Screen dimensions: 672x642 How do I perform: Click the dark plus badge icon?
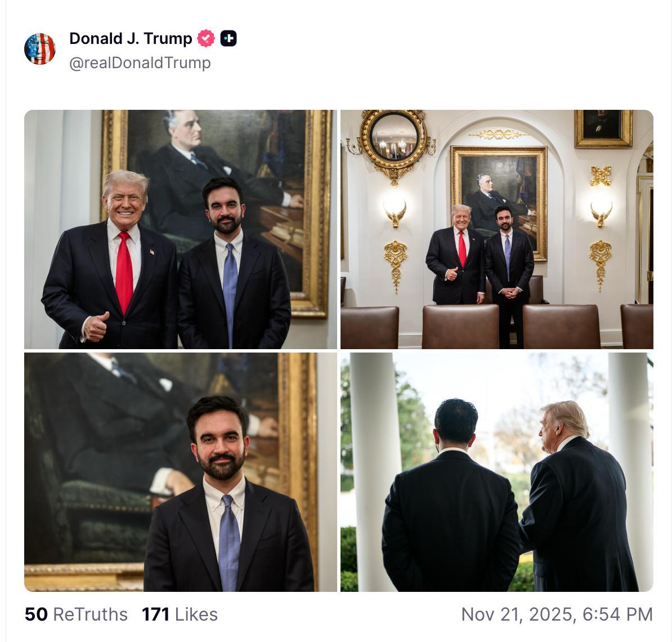(229, 38)
